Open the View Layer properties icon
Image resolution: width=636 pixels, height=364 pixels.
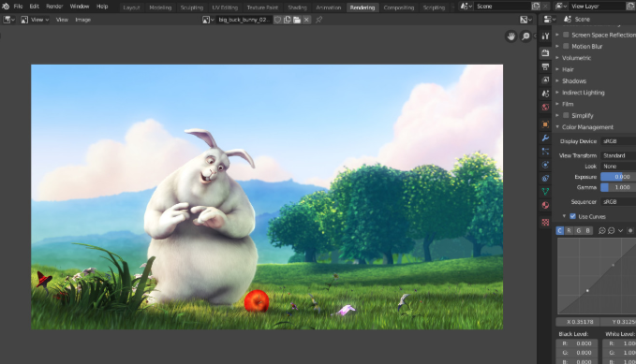pos(545,80)
